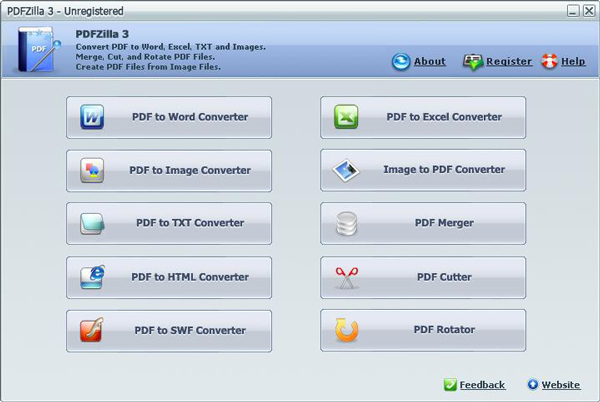
Task: Open the PDF to Excel Converter
Action: [x=423, y=117]
